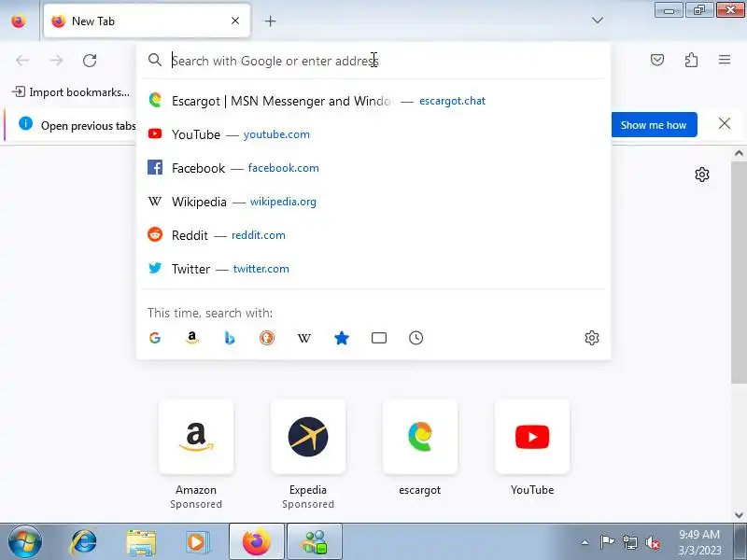Launch Internet Explorer from the taskbar
Screen dimensions: 747x560
[x=84, y=542]
